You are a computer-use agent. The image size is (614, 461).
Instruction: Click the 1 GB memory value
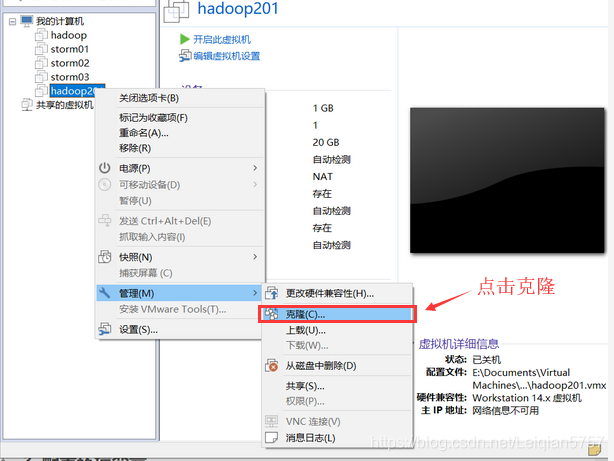pos(323,108)
